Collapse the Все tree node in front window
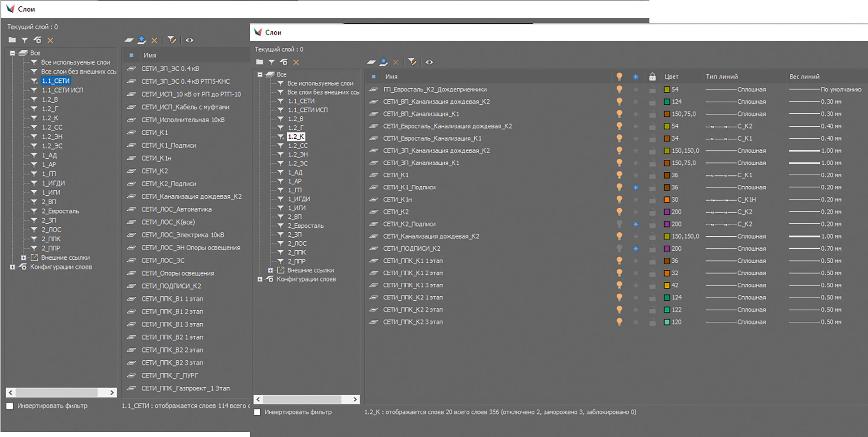The width and height of the screenshot is (868, 437). 260,75
